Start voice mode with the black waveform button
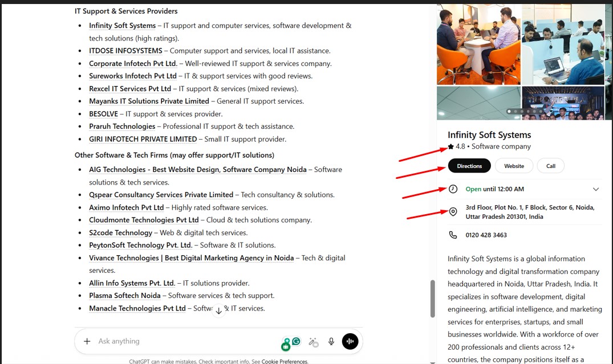This screenshot has width=613, height=364. point(350,341)
